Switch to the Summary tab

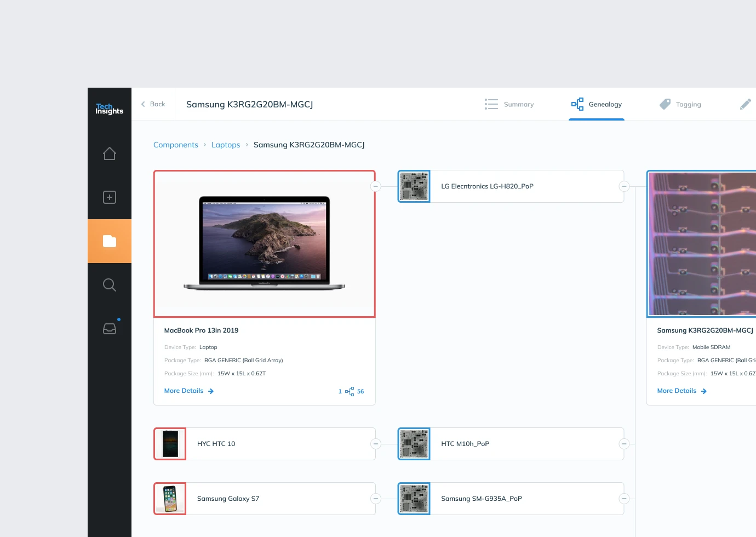[x=509, y=104]
